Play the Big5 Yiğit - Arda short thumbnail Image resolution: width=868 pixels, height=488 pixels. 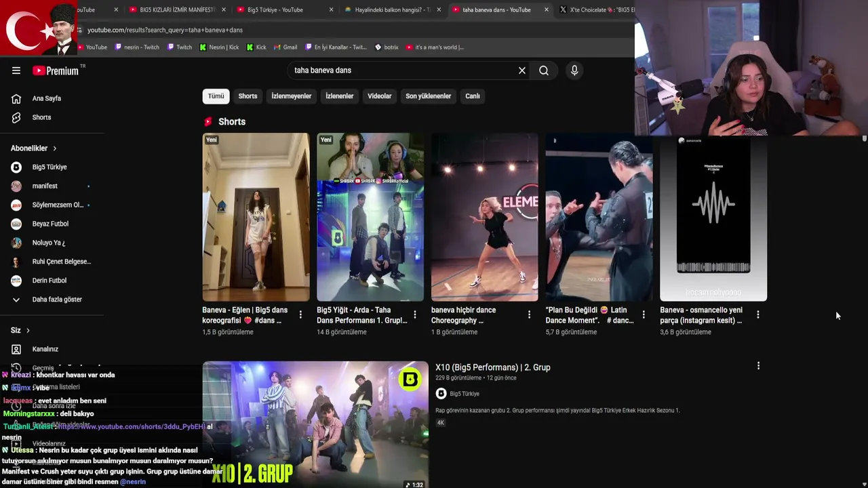370,217
